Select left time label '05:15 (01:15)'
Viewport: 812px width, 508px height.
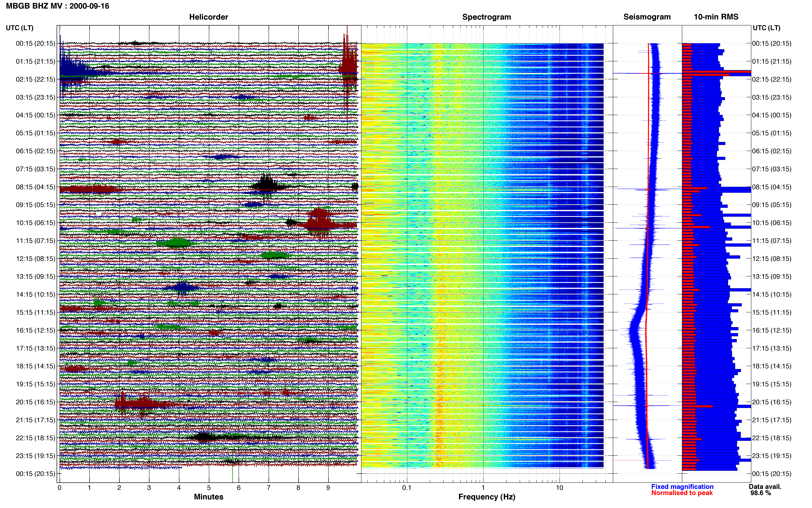[x=36, y=133]
